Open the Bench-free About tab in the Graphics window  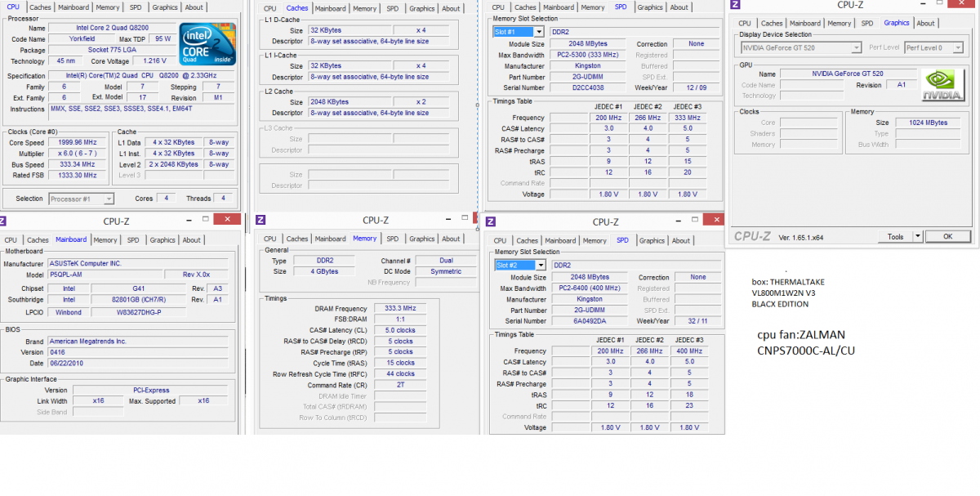[925, 23]
